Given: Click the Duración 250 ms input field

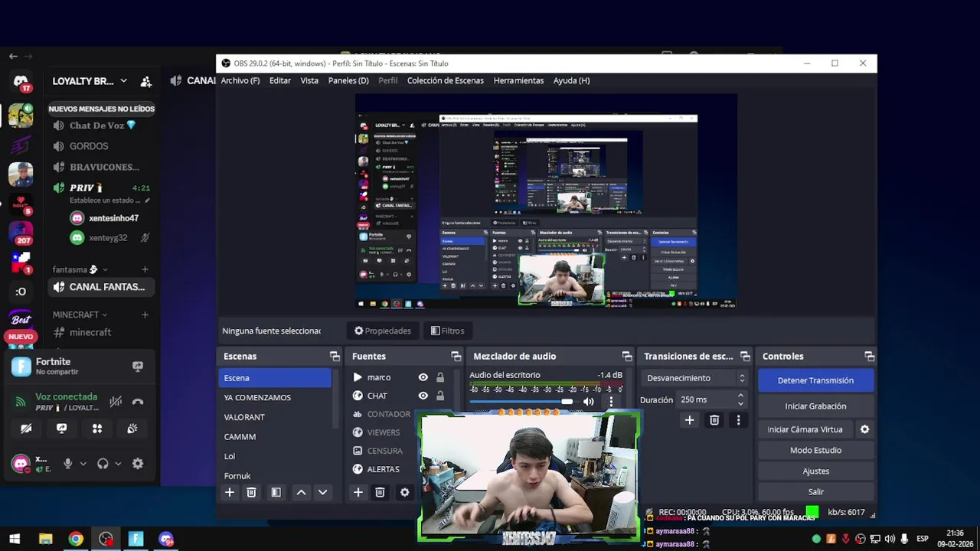Looking at the screenshot, I should (705, 399).
